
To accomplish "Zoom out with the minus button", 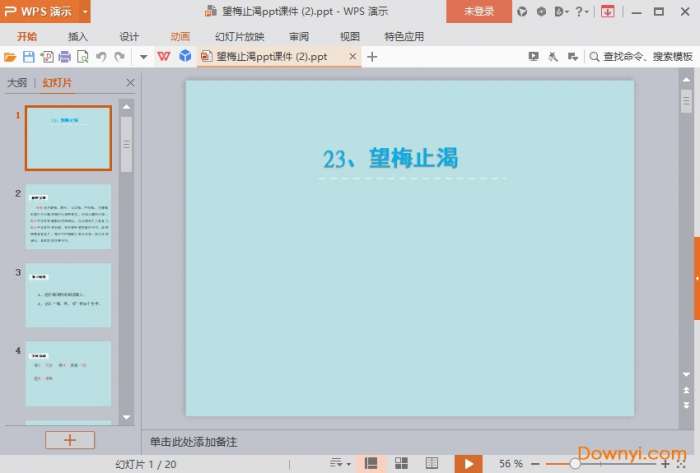I will [536, 464].
